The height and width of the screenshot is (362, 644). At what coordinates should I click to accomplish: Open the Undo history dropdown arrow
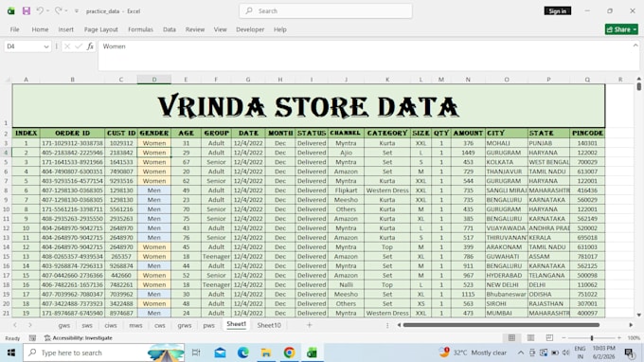point(47,11)
